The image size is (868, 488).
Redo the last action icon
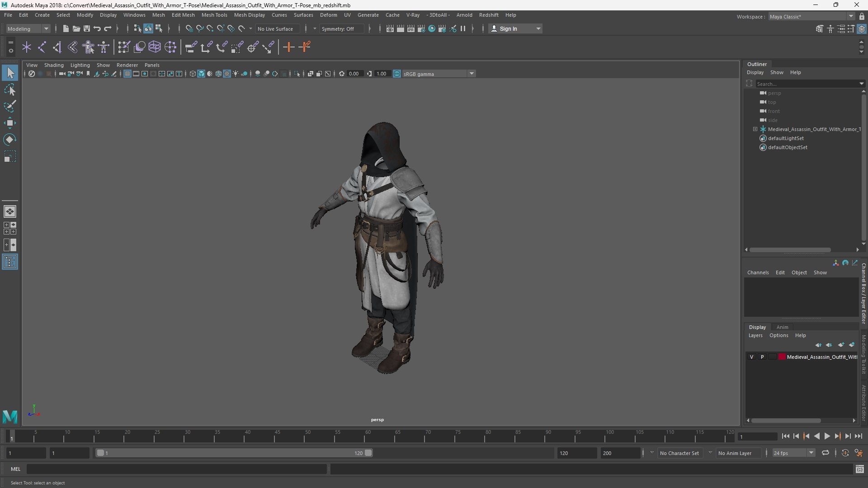click(108, 28)
